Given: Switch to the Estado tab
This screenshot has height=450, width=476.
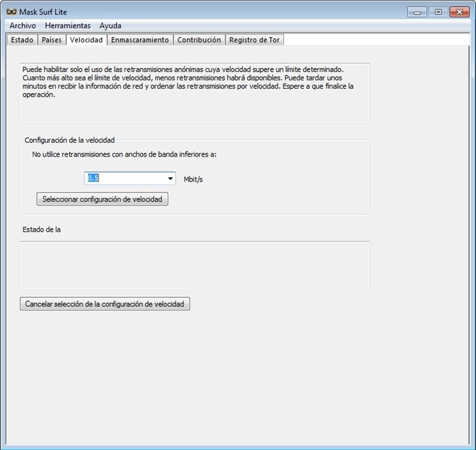Looking at the screenshot, I should 22,40.
